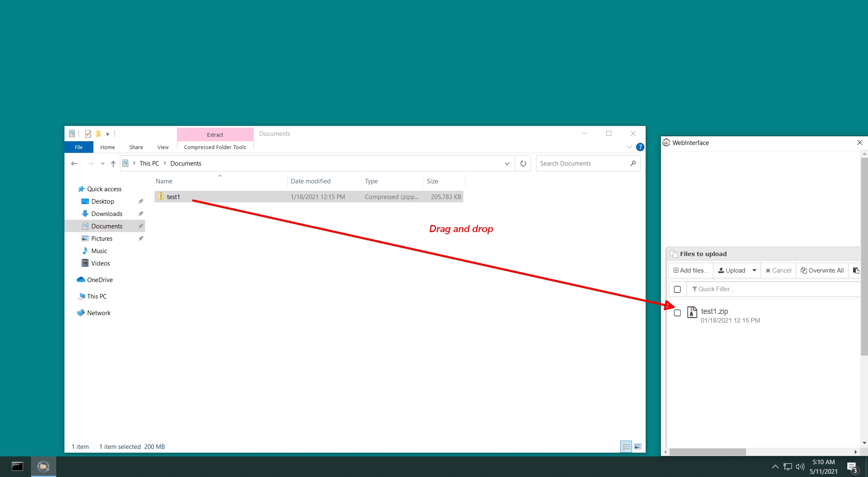Switch to Details view icon
Image resolution: width=868 pixels, height=477 pixels.
627,446
